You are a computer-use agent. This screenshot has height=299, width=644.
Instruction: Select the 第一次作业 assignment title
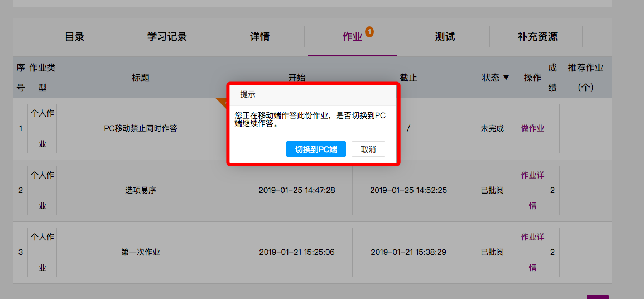(141, 252)
